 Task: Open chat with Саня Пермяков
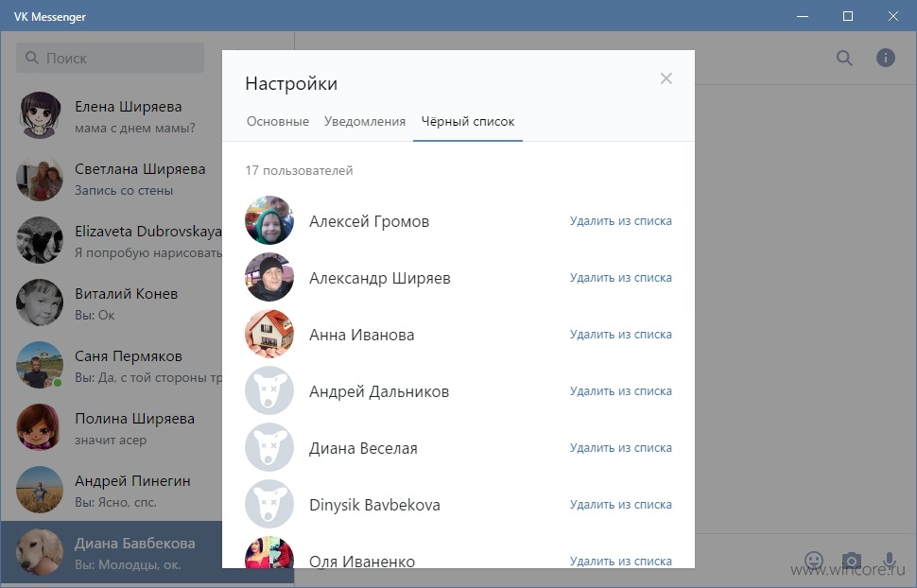click(x=112, y=365)
